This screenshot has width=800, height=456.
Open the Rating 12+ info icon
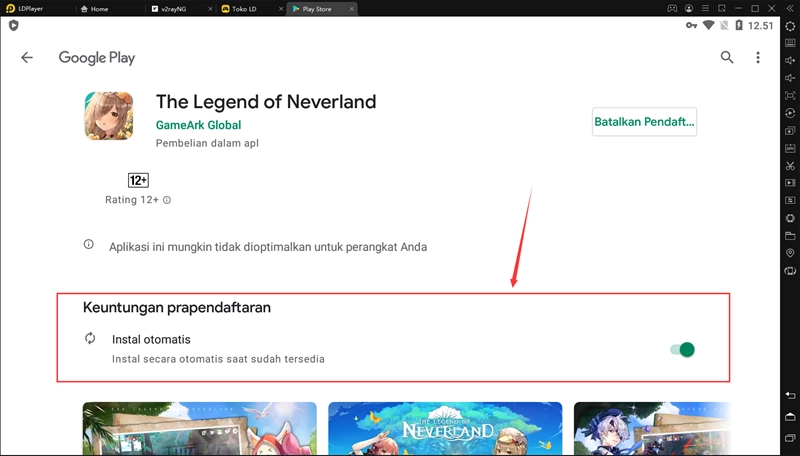(x=167, y=200)
